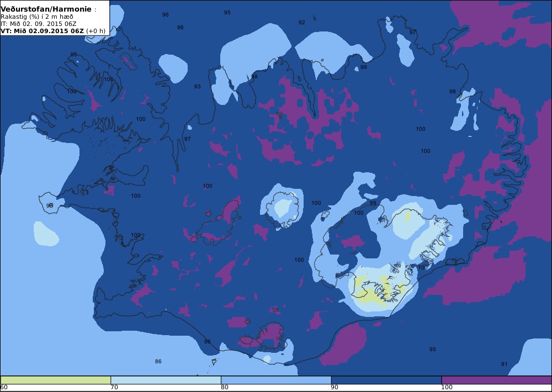Click the 'IT: Mið 02. 09. 2015 06Z' line
This screenshot has height=392, width=552.
point(39,24)
